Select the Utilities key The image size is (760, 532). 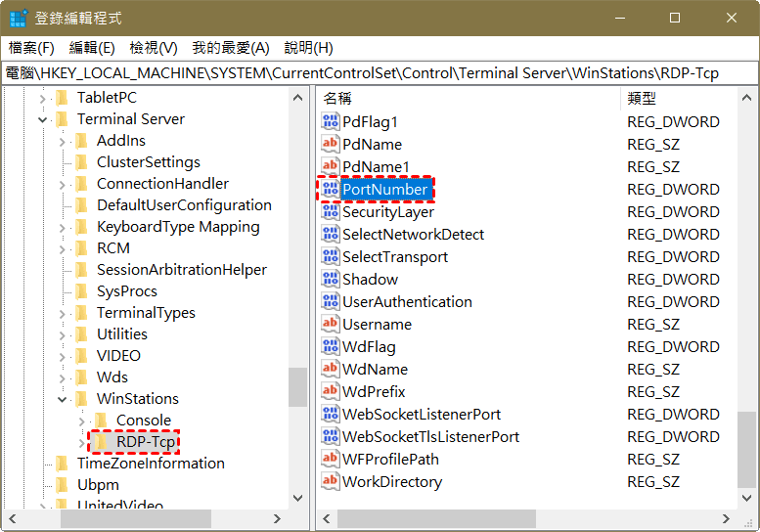click(x=122, y=334)
